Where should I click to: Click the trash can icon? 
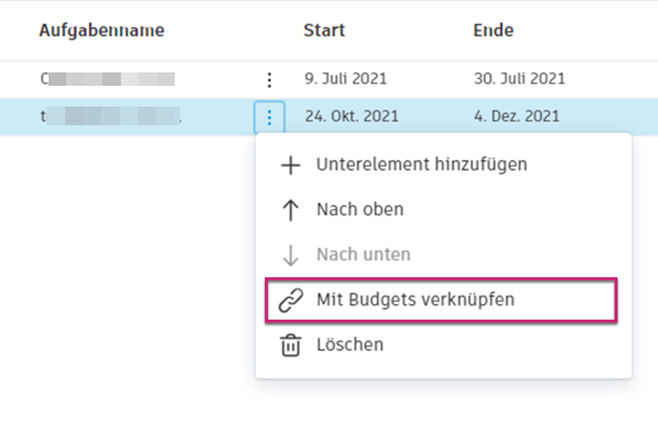pos(291,345)
